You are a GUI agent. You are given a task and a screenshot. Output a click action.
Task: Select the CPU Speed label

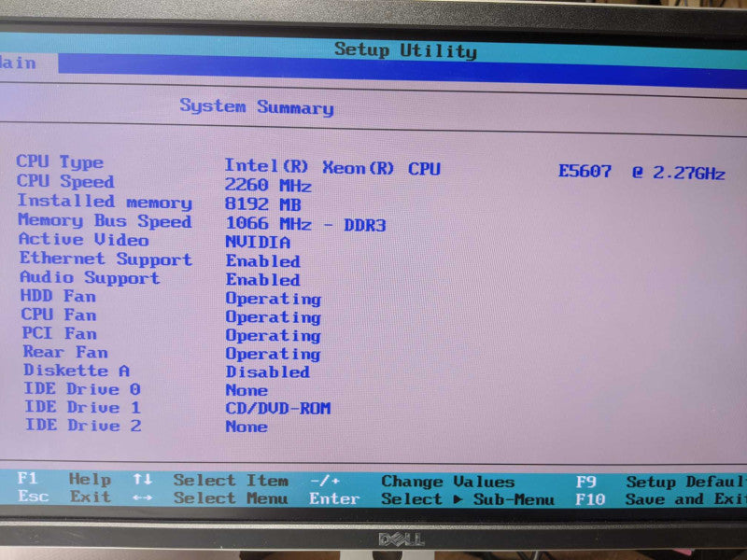click(65, 181)
